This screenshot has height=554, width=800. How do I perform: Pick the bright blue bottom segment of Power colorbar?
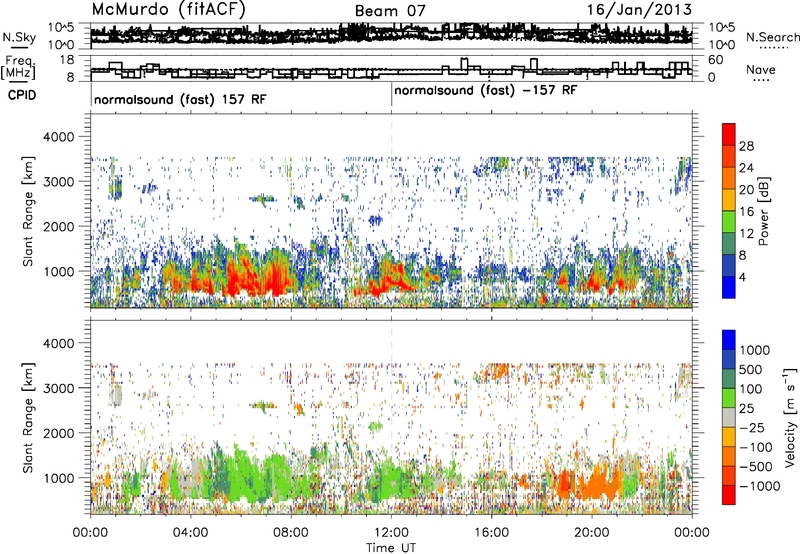tap(729, 288)
